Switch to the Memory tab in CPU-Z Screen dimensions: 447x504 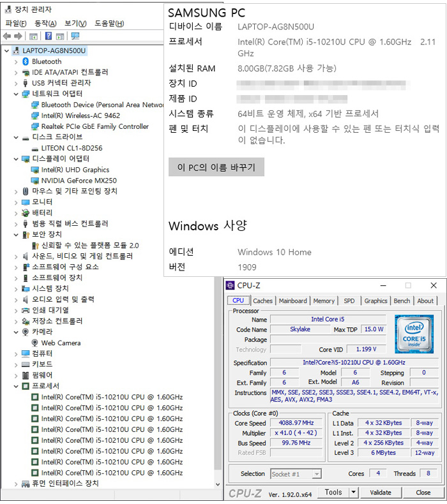(x=324, y=301)
